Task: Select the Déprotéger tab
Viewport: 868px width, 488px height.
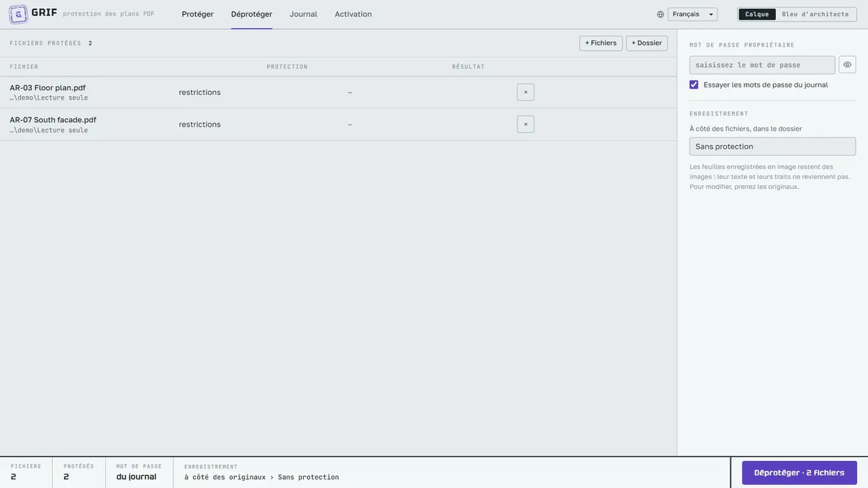Action: (252, 14)
